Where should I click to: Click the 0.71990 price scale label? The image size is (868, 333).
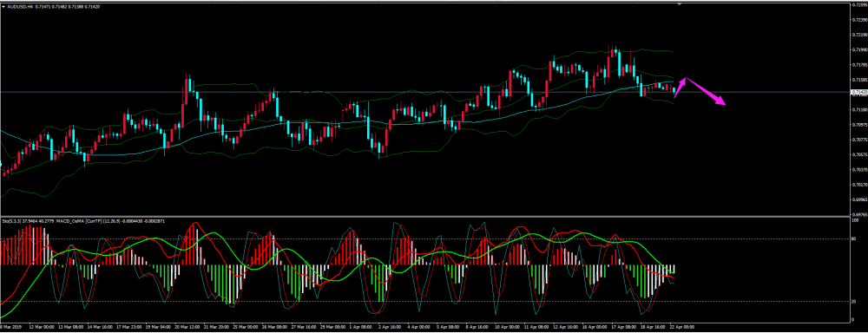click(859, 49)
